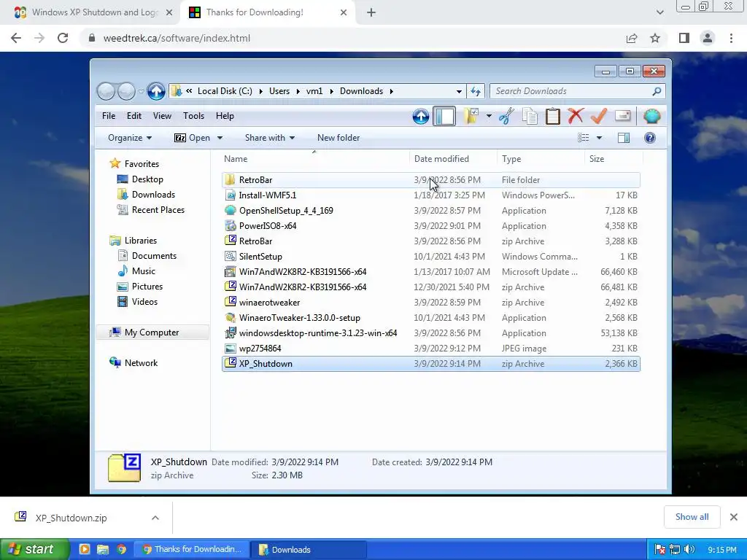
Task: Open the Edit menu
Action: click(134, 116)
